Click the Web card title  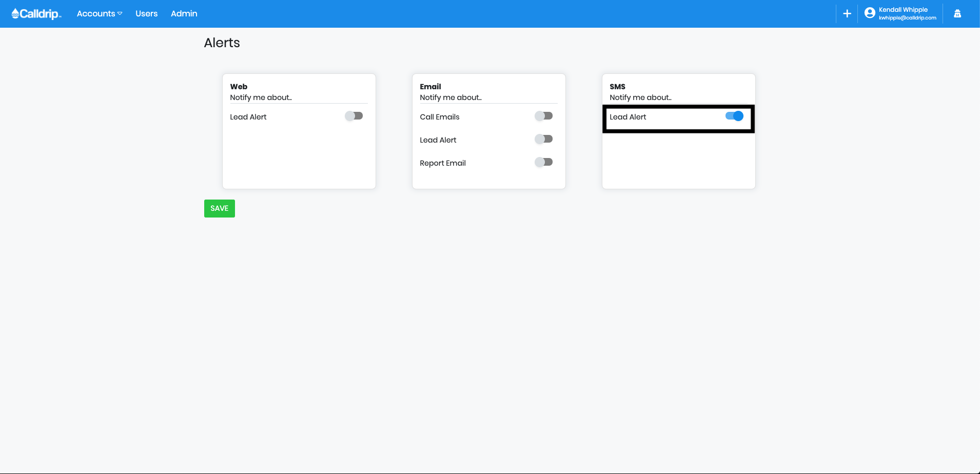pos(239,87)
